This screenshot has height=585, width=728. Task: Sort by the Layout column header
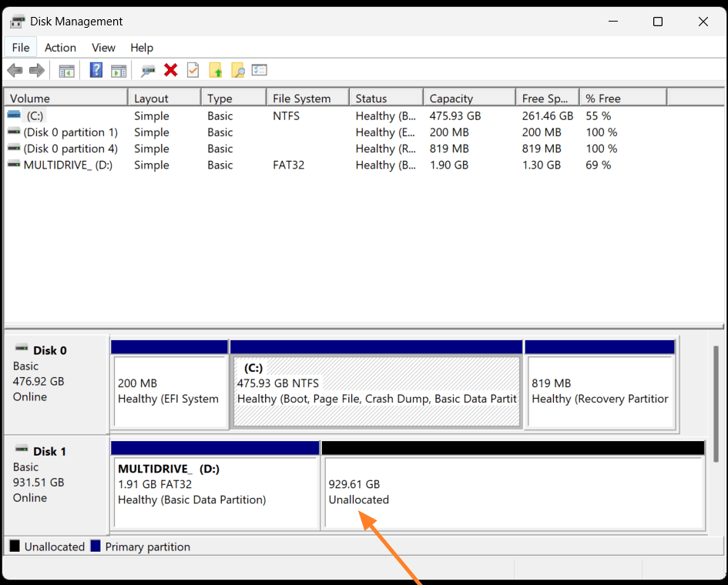(165, 99)
